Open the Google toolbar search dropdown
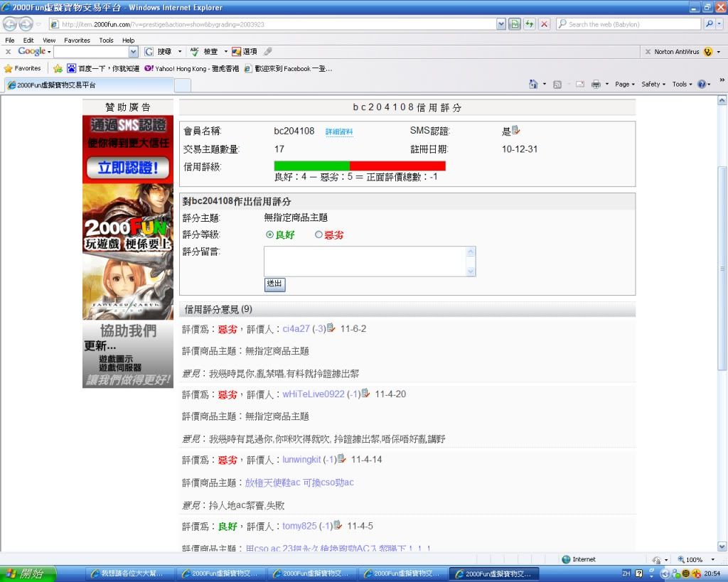Screen dimensions: 728x582 [x=133, y=52]
